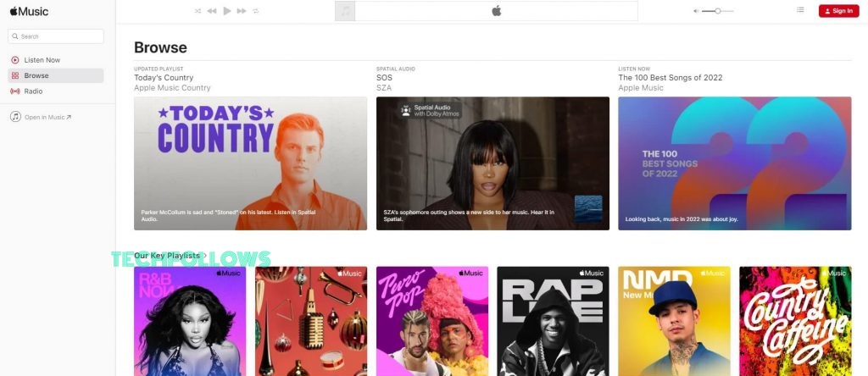Open Radio in the sidebar
Viewport: 868px width, 376px height.
pos(55,91)
